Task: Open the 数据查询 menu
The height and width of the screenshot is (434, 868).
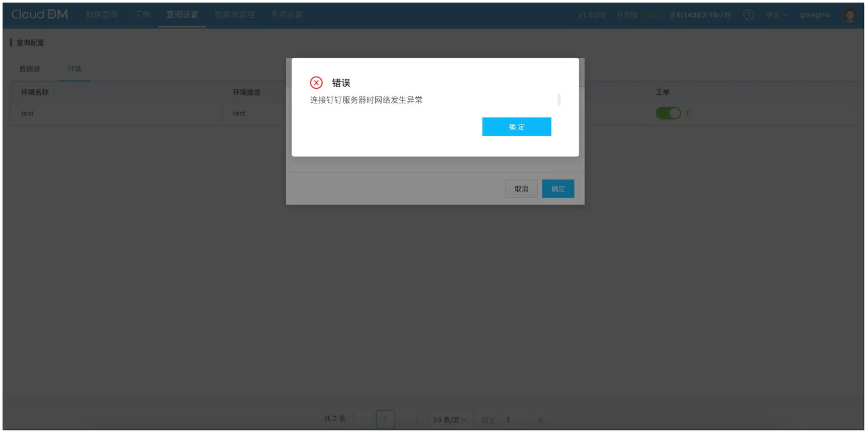Action: pos(102,14)
